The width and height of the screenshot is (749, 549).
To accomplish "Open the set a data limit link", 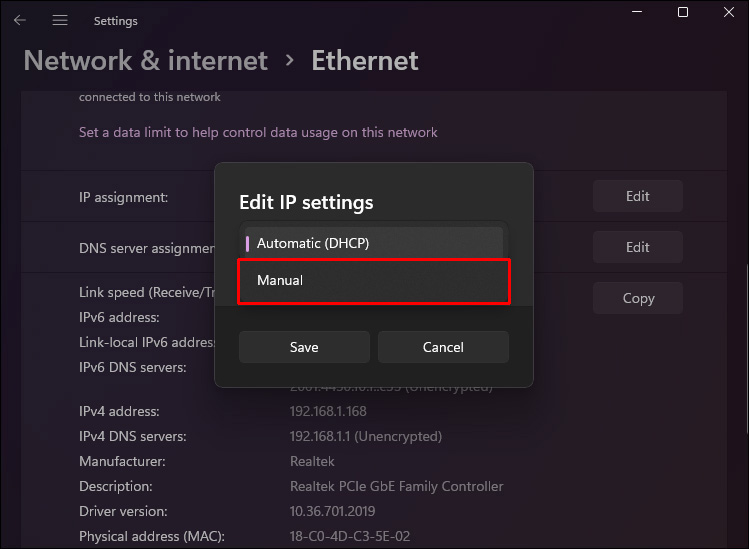I will click(258, 132).
